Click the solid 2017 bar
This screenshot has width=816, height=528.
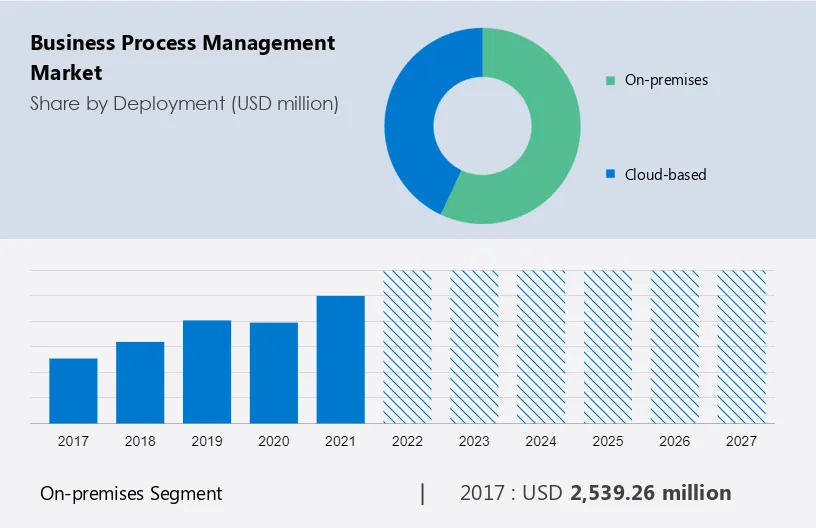coord(73,391)
